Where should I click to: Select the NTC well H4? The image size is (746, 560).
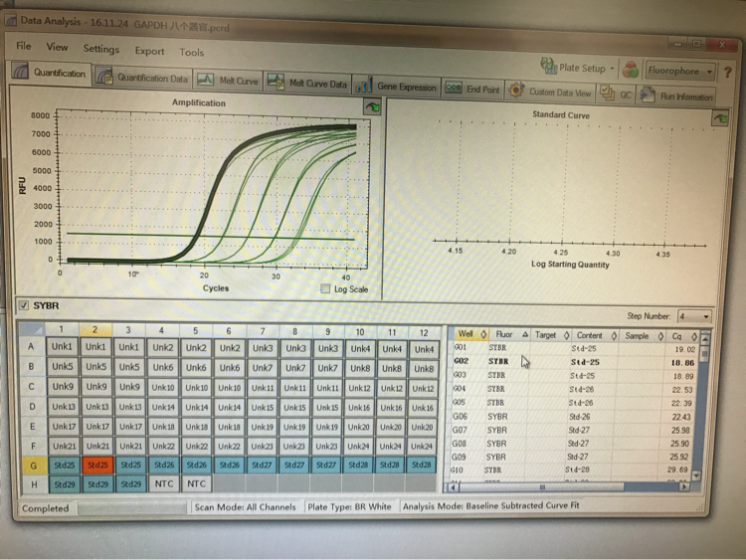(164, 483)
